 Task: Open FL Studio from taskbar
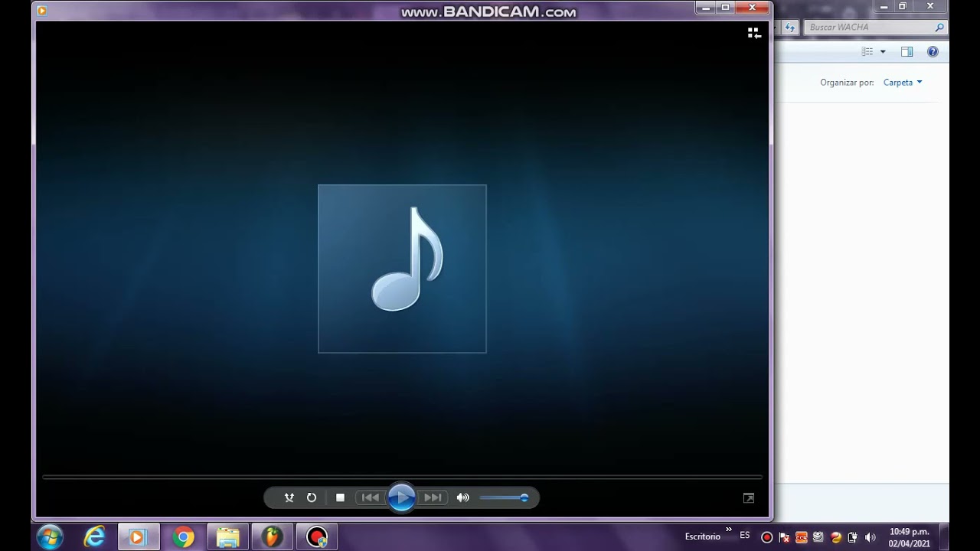click(272, 536)
